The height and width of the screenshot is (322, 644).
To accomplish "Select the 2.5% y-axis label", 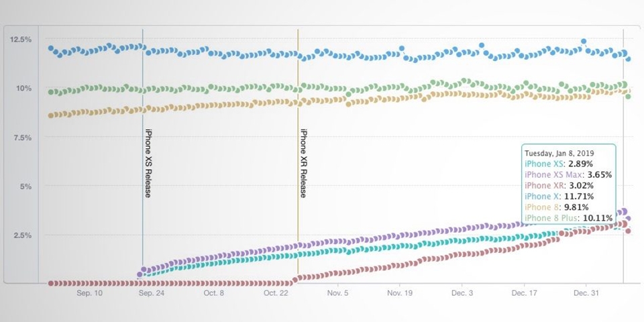I will click(x=23, y=235).
